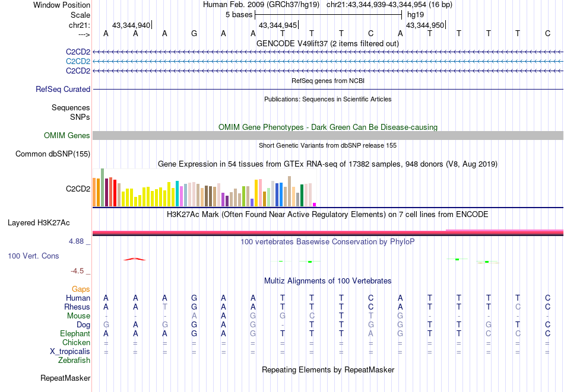Open 100 vertebrates Basewise Conservation title

328,242
